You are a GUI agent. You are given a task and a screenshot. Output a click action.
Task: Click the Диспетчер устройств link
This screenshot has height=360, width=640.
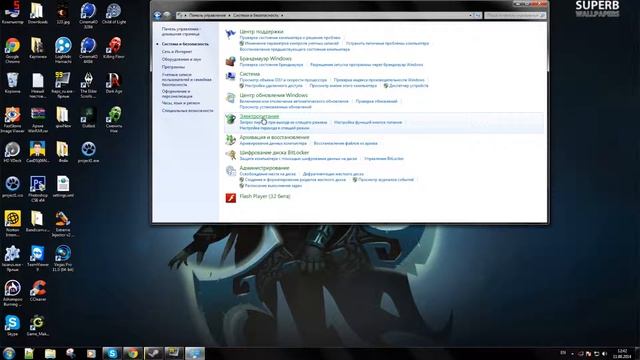(409, 86)
